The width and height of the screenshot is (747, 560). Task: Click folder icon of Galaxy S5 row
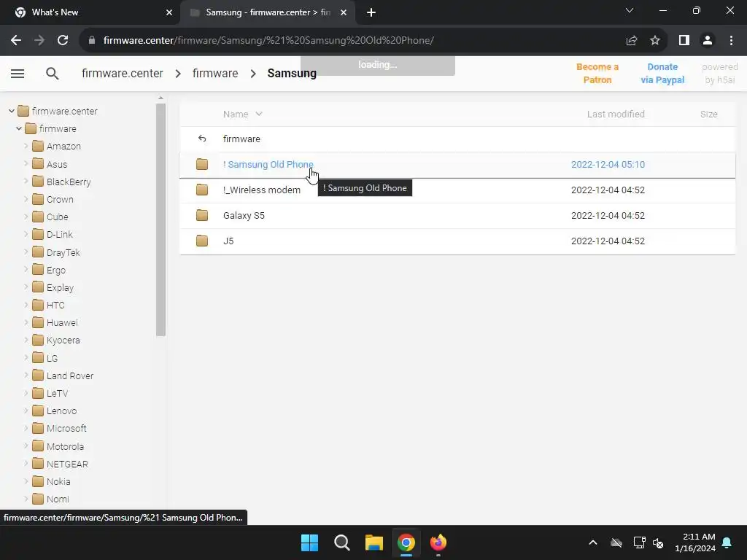tap(202, 215)
